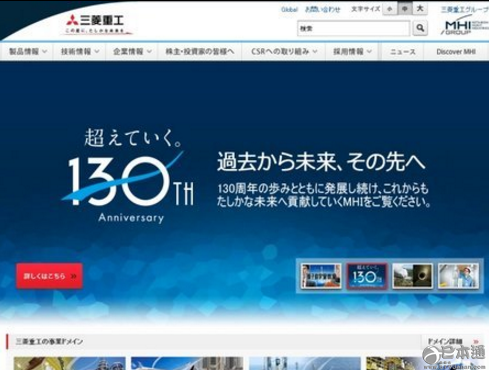Open the 三菱重工グループ link at top right

pos(465,10)
